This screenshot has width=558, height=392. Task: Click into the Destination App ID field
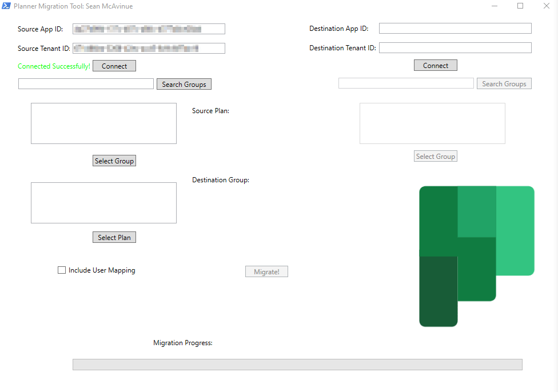pos(455,29)
